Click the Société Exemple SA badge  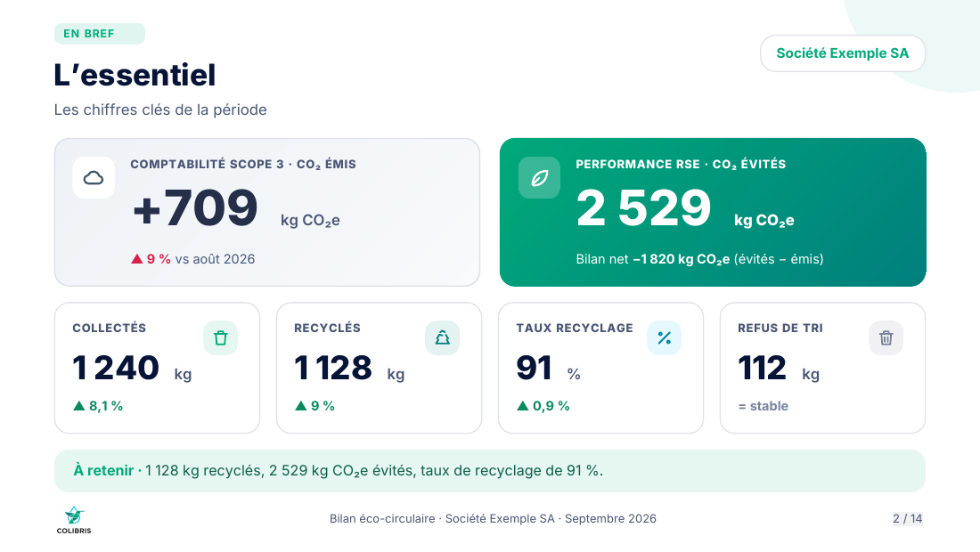pos(843,53)
